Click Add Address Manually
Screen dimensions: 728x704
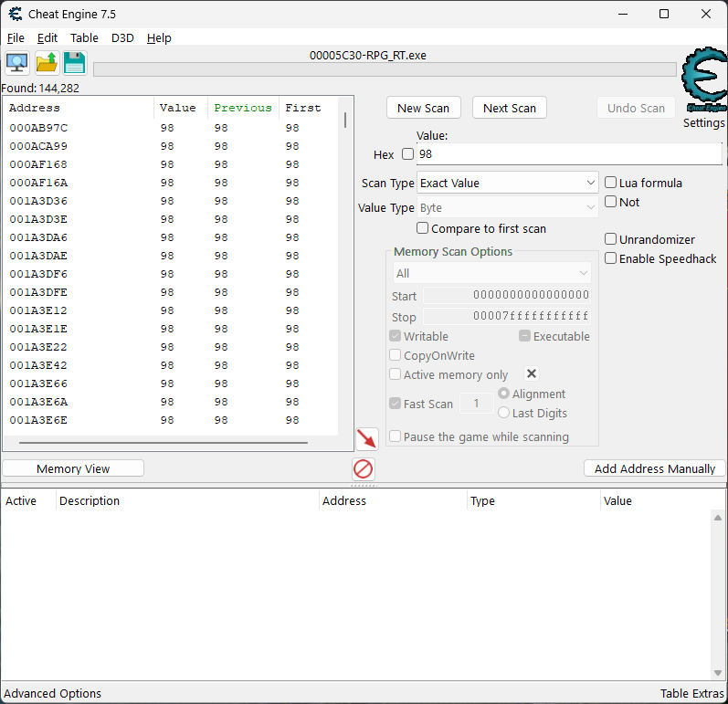655,468
